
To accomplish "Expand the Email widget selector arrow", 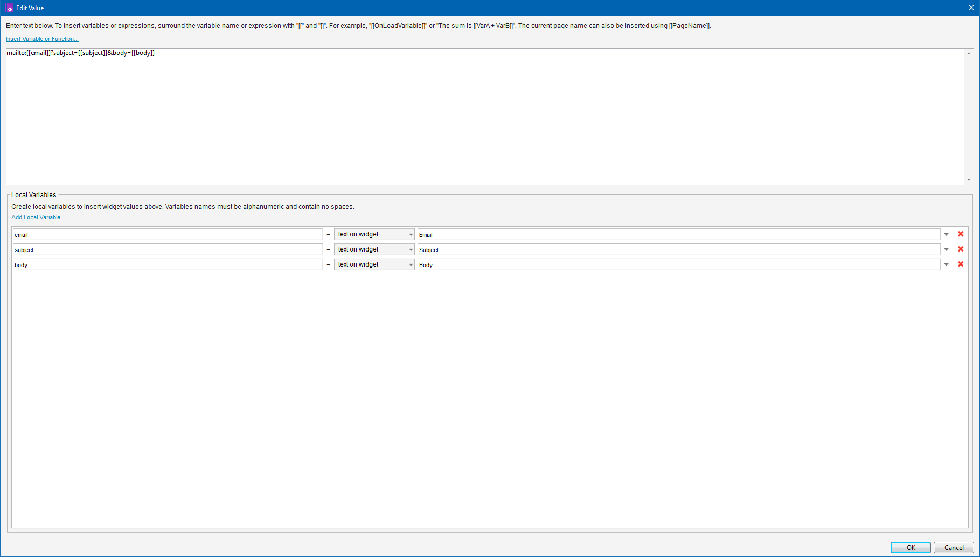I will (x=947, y=234).
